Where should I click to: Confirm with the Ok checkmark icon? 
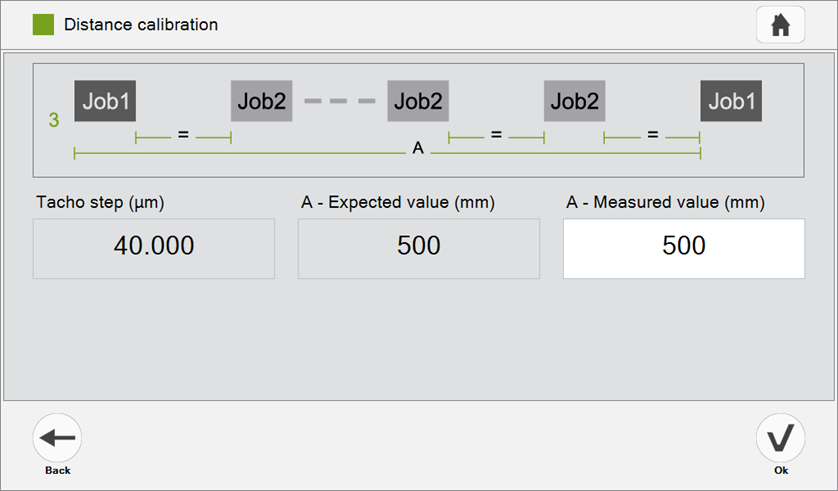780,438
